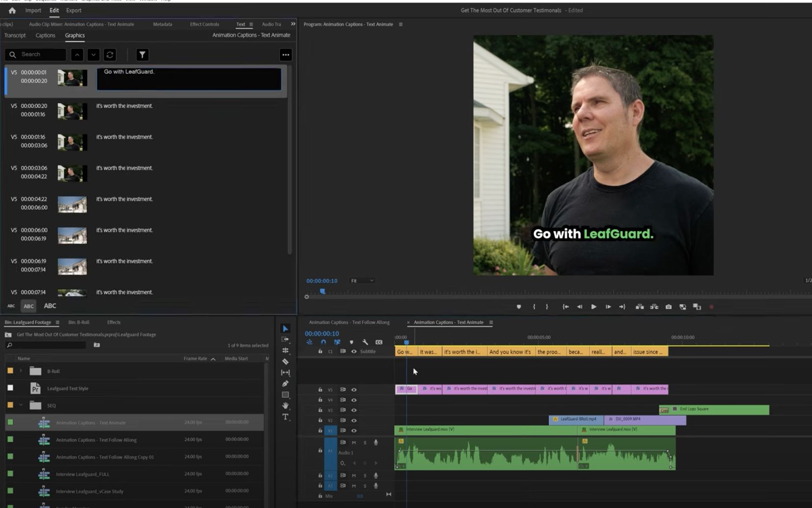812x508 pixels.
Task: Switch to the Export workspace tab
Action: pos(74,10)
